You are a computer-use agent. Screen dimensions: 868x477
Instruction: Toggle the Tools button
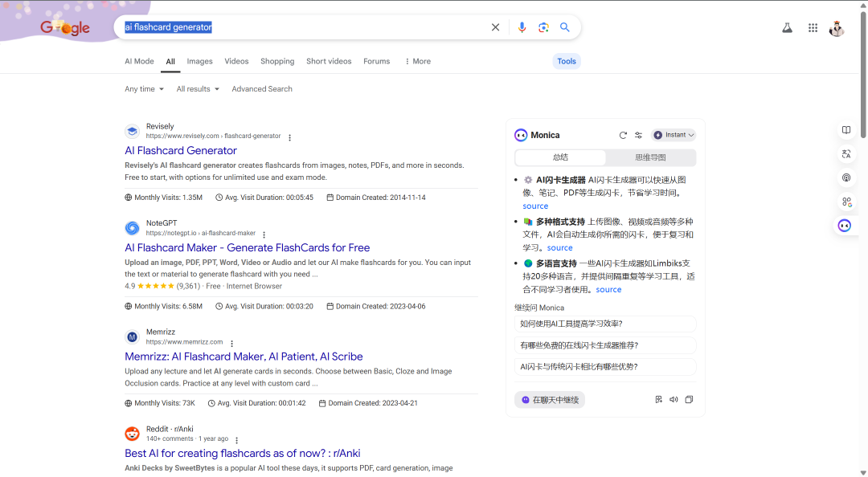[567, 61]
